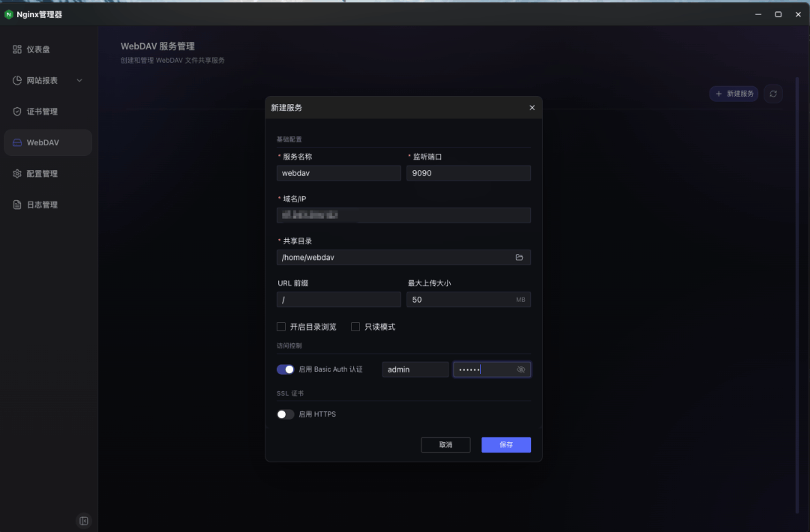Click the blue Save button

click(506, 445)
